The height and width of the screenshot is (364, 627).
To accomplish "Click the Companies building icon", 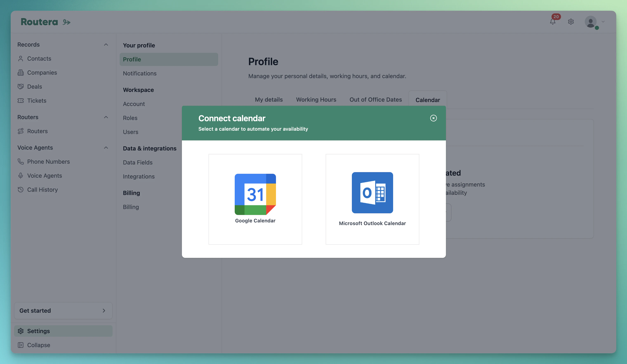I will coord(21,73).
